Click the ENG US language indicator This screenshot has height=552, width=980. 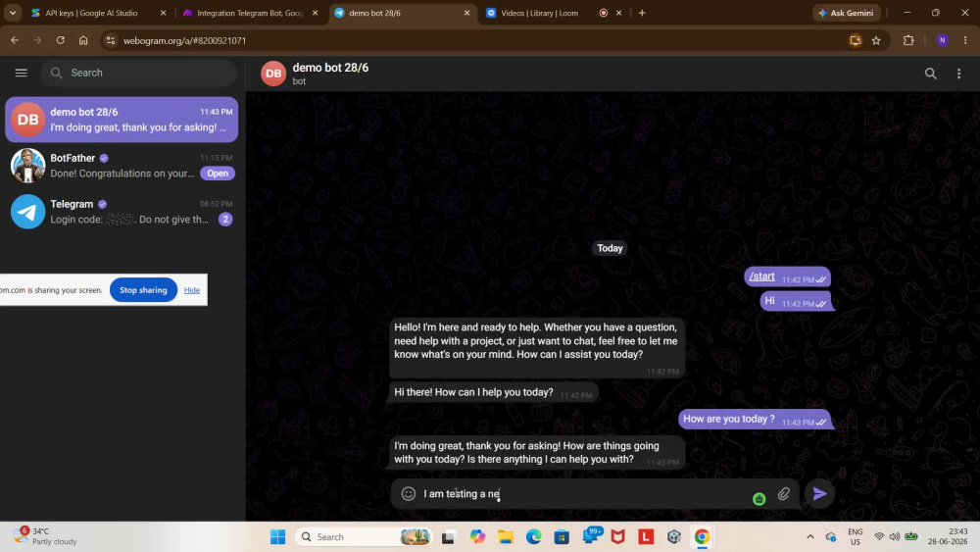(855, 536)
